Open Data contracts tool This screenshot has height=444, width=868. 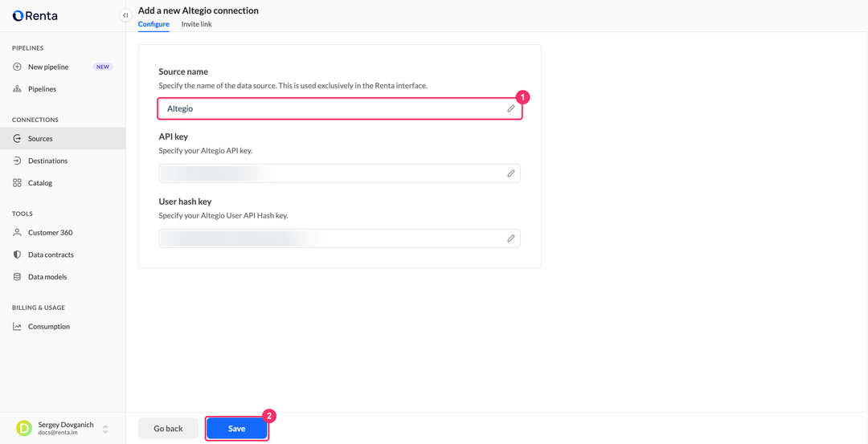(63, 255)
